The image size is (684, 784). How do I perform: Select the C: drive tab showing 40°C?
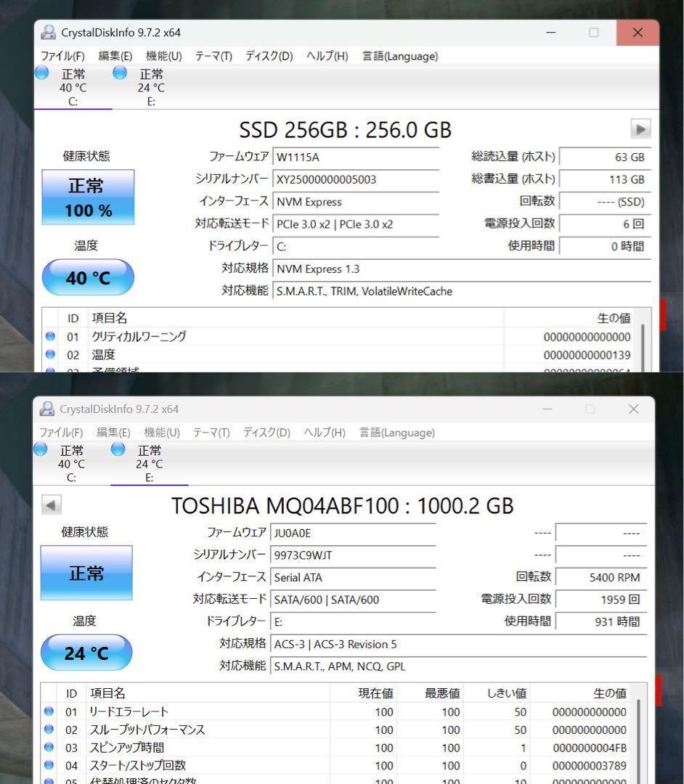[71, 86]
